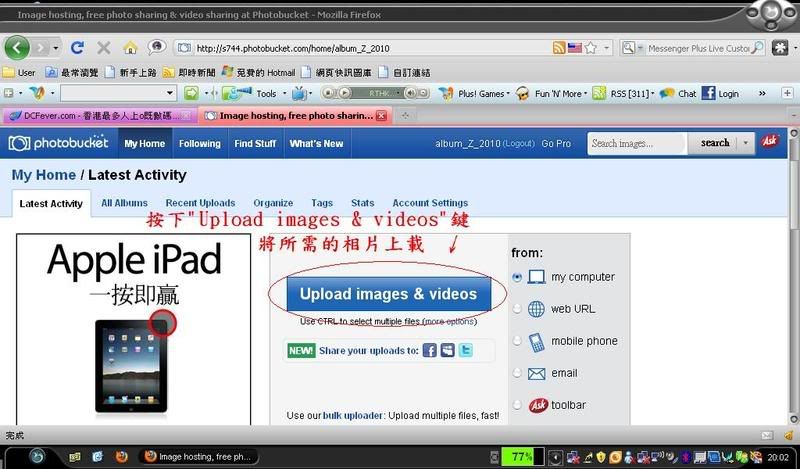This screenshot has height=469, width=800.
Task: Open the Go Pro link
Action: coord(556,144)
